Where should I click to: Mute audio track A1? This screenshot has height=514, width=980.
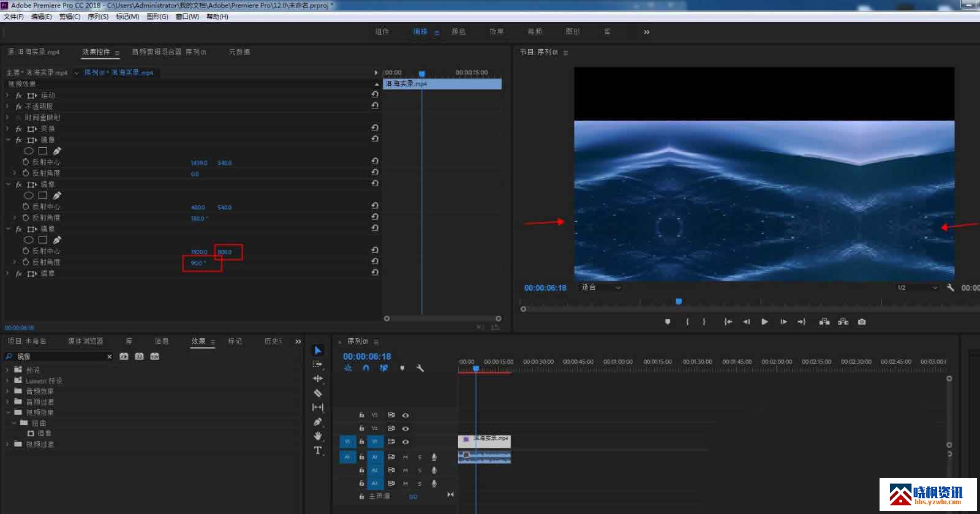[x=405, y=457]
